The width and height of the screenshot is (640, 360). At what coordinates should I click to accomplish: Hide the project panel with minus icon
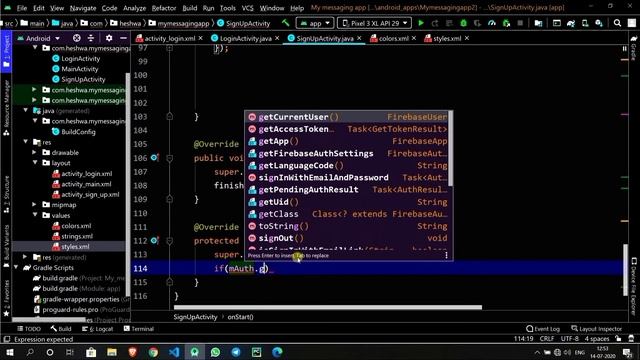coord(123,38)
